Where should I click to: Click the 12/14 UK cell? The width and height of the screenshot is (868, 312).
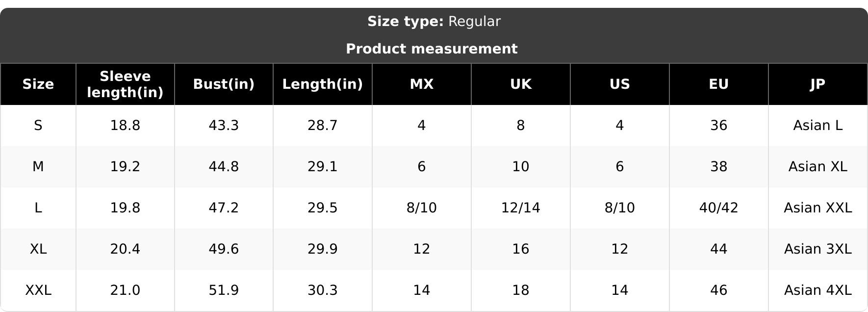pyautogui.click(x=521, y=208)
